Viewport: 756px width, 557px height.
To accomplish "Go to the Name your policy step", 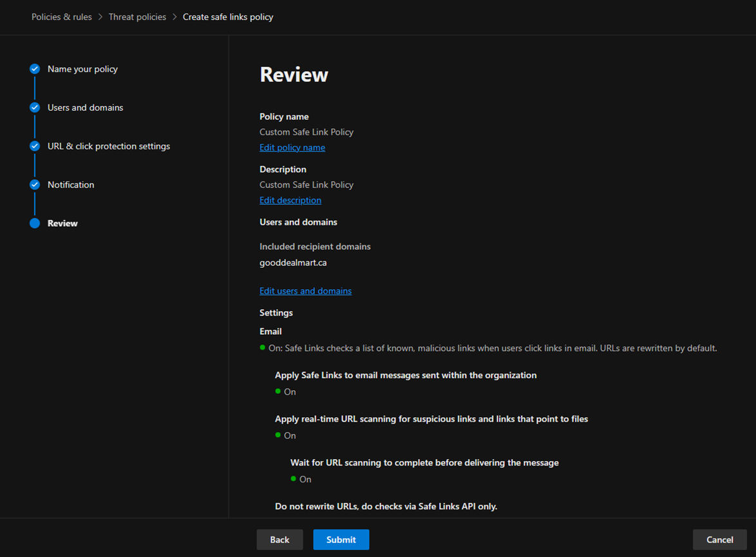I will point(82,69).
